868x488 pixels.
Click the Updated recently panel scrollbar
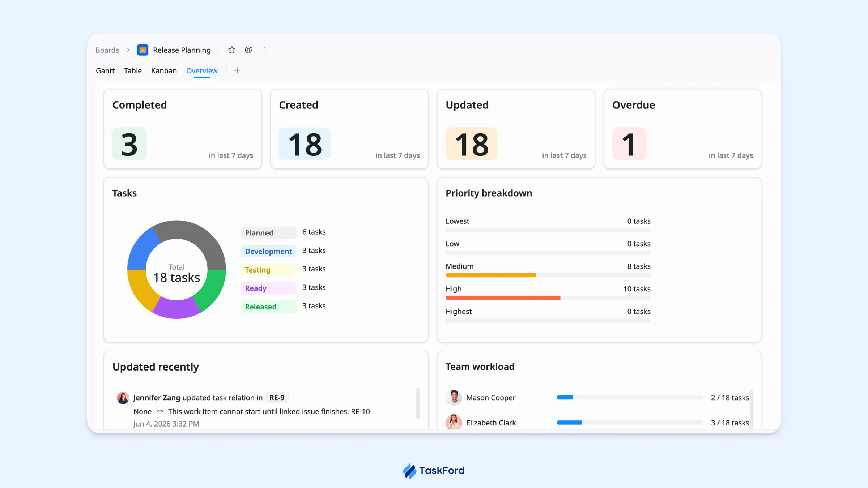click(418, 403)
